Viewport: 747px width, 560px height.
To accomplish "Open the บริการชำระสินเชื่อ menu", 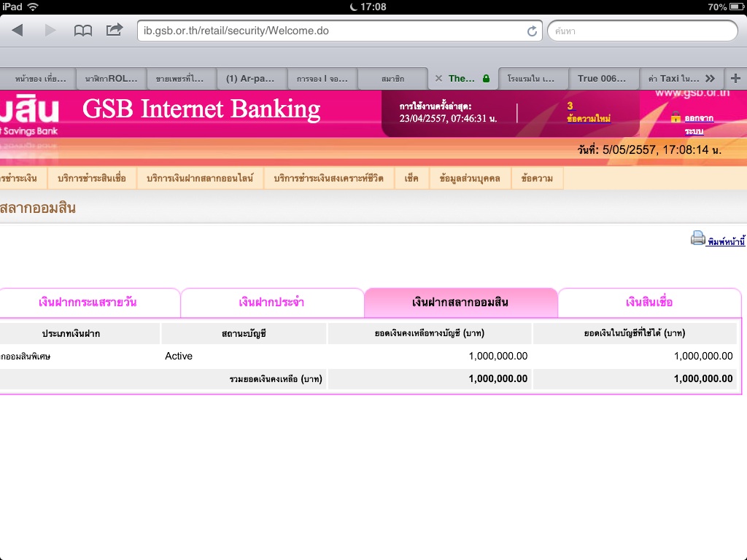I will point(92,178).
